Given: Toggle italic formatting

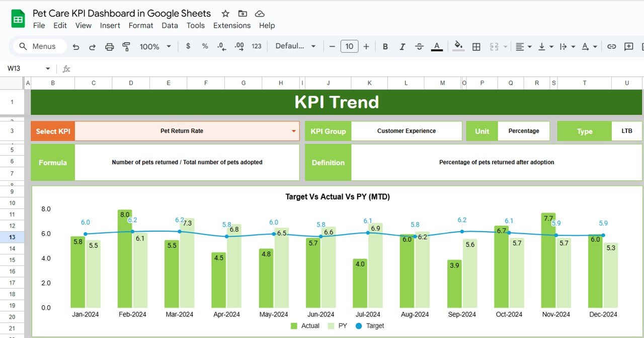Looking at the screenshot, I should [403, 46].
